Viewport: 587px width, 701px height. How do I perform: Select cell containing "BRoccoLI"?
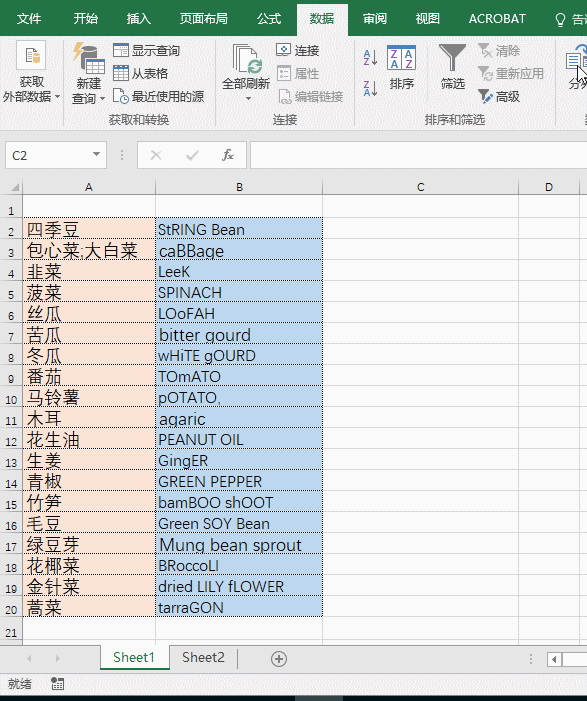coord(239,565)
